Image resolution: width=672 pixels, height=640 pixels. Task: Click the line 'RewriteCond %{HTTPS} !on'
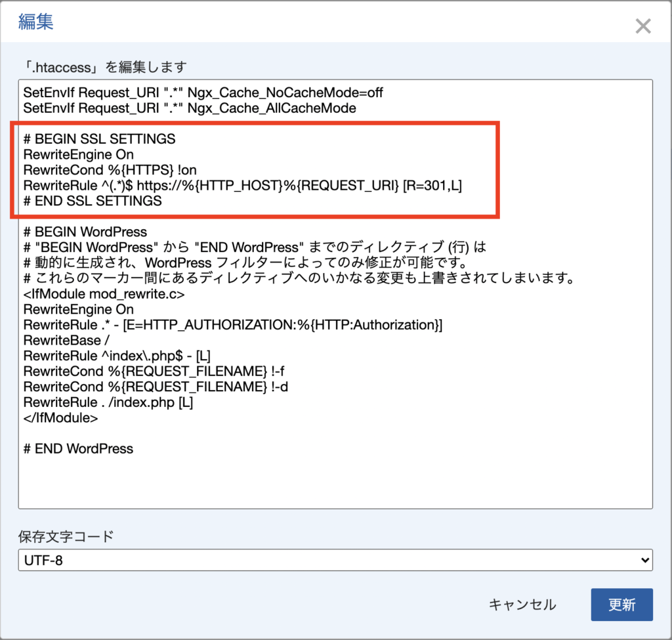click(110, 170)
